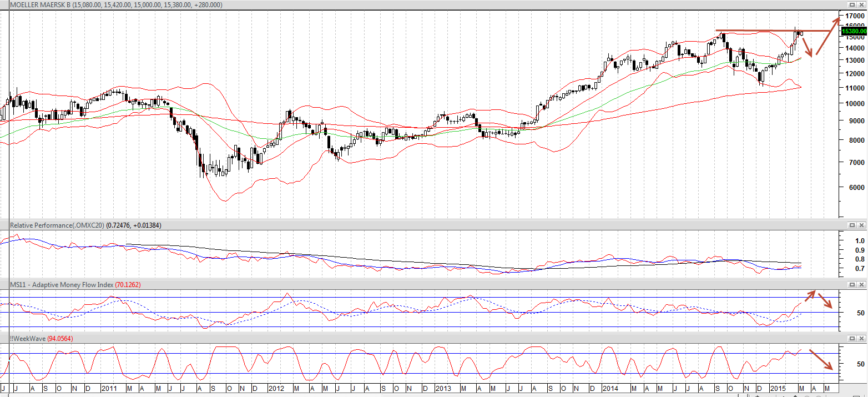Click the green 15380.00 current price label

click(854, 32)
